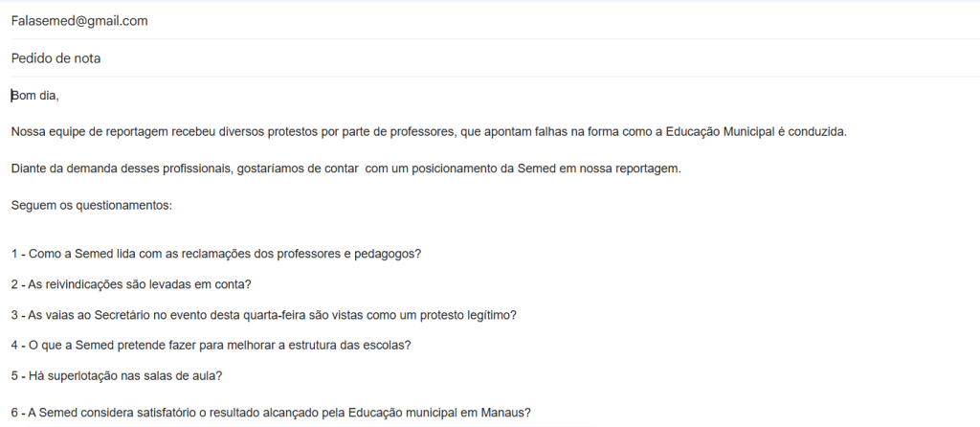Click the 'Pedido de nota' subject field
Screen dimensions: 980x427
coord(56,58)
